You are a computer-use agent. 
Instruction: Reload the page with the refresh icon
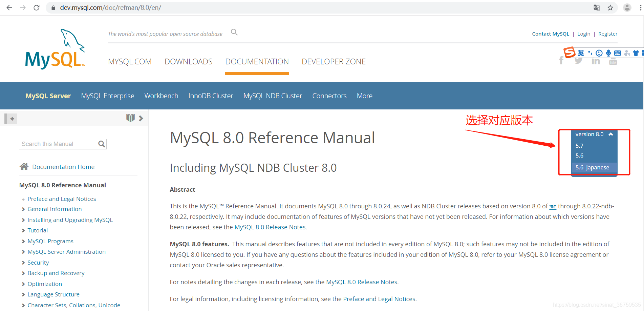click(37, 7)
